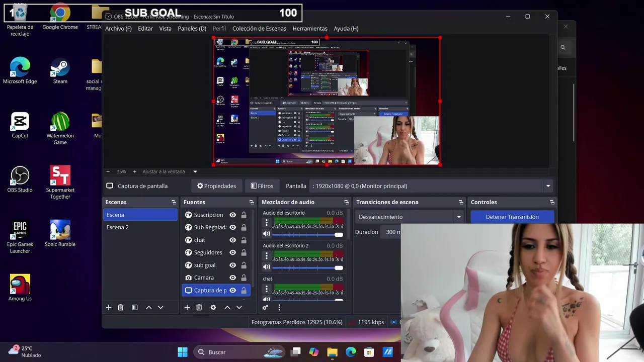The width and height of the screenshot is (644, 362).
Task: Open options dots for Audio del escritorio 2
Action: 267,255
